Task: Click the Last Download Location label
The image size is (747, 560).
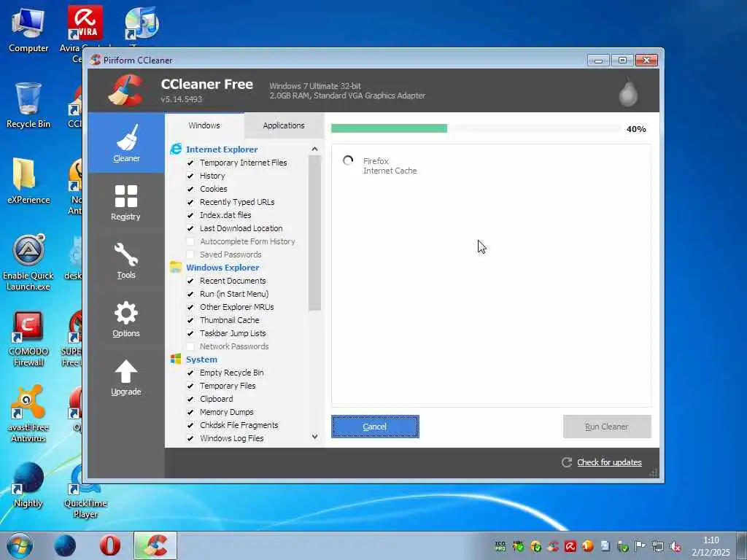Action: 241,228
